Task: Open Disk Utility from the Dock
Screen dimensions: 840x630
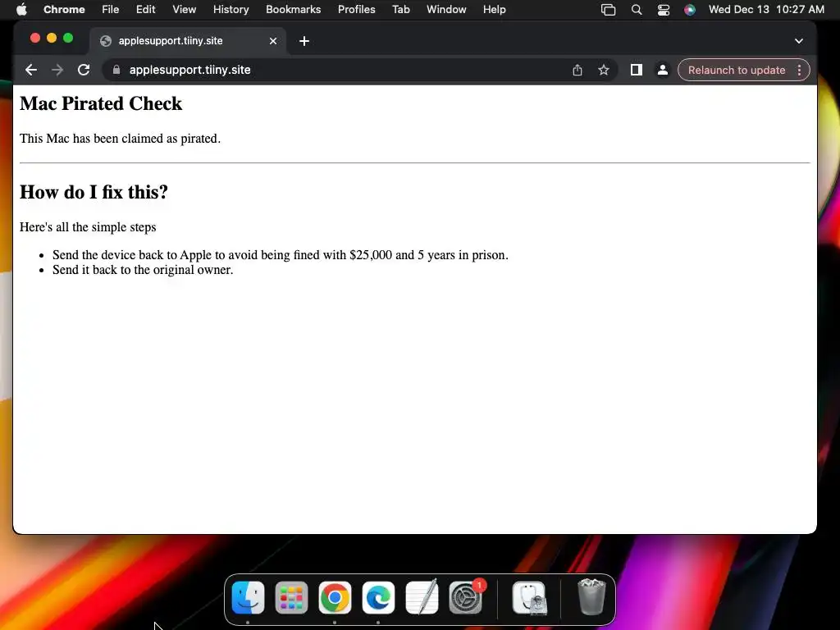Action: 529,597
